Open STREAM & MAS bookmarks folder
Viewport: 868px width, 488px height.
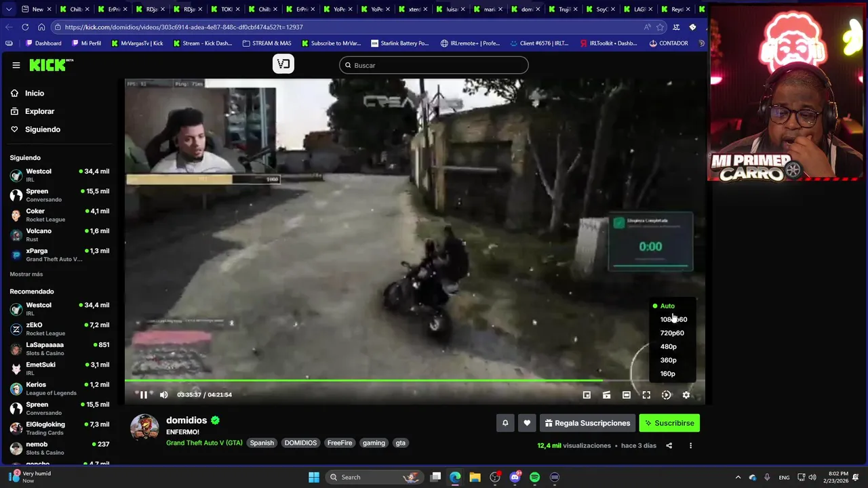(x=267, y=43)
